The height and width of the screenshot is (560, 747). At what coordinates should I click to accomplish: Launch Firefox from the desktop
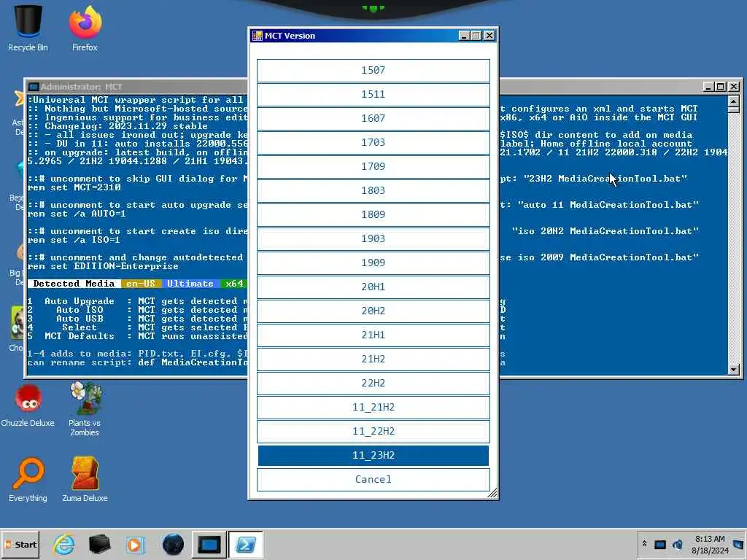85,28
